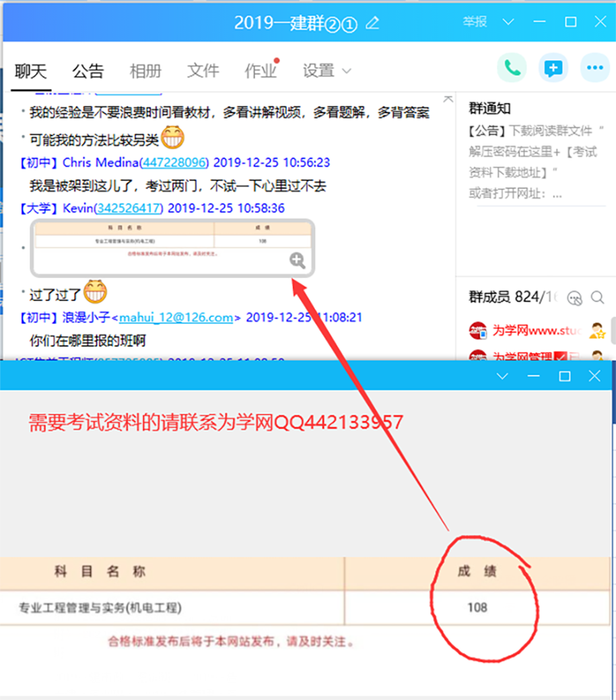Go to the 作业 tab
This screenshot has width=616, height=700.
click(260, 71)
